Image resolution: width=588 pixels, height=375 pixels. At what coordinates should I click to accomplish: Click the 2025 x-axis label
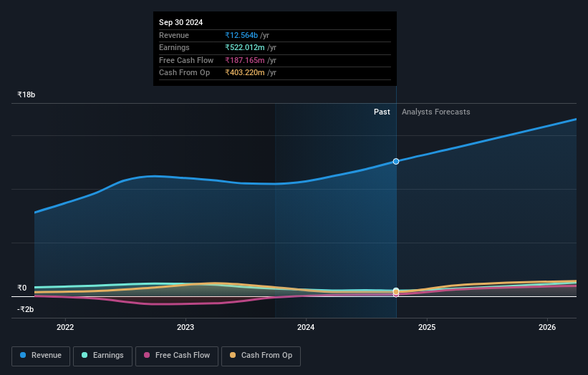pos(427,327)
